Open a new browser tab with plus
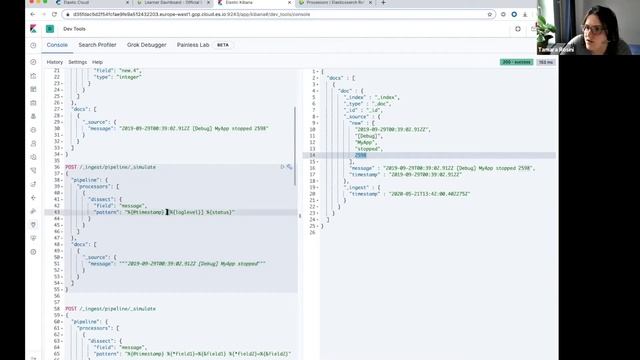640x360 pixels. point(383,2)
